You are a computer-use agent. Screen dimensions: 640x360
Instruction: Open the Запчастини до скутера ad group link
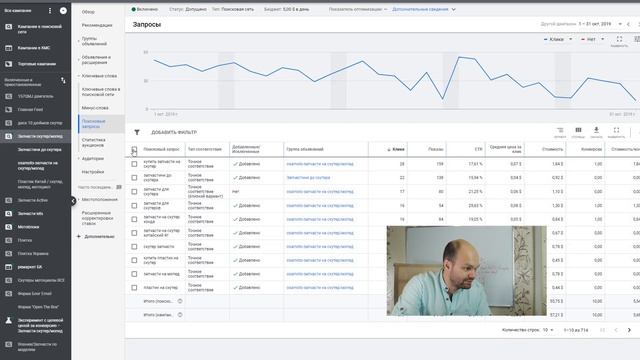coord(308,178)
